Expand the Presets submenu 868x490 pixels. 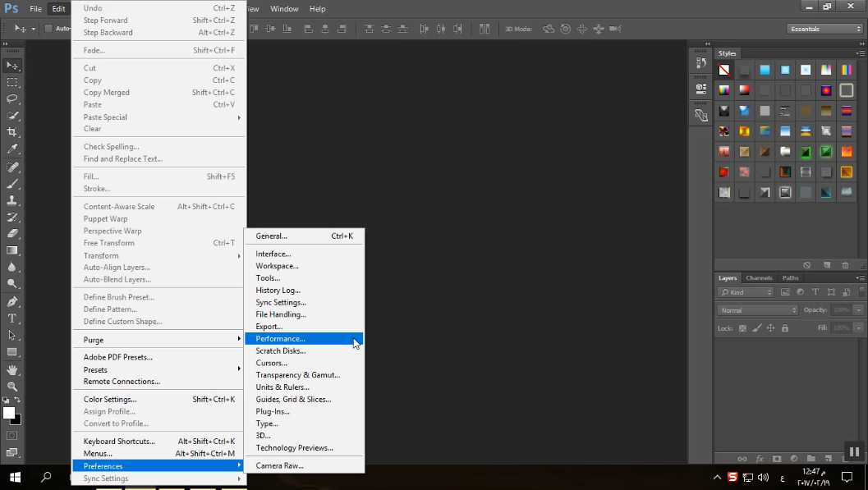pos(158,369)
